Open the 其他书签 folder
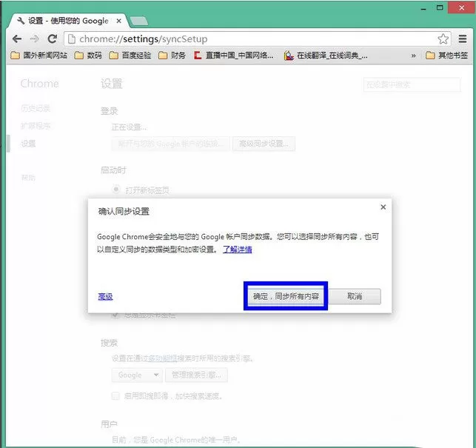 click(446, 56)
